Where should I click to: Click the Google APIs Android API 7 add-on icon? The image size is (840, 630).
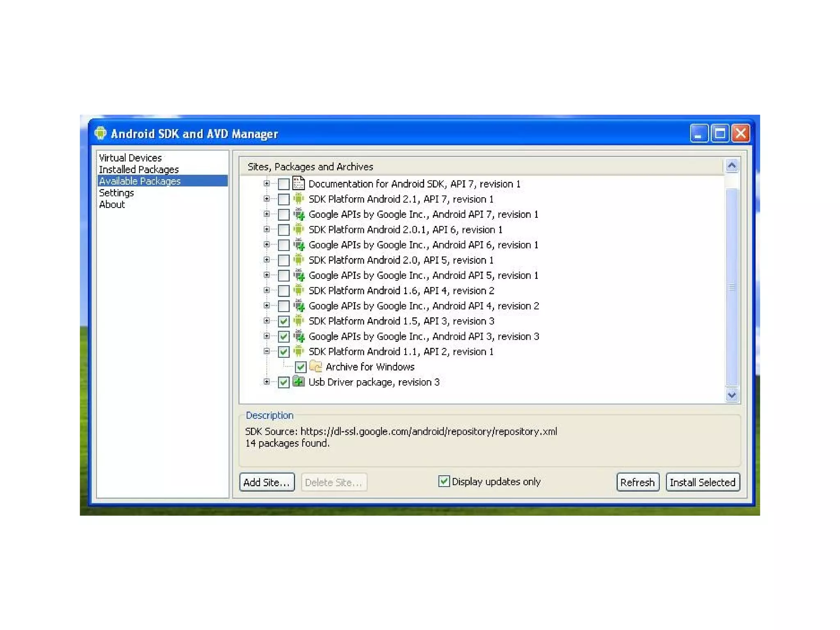coord(299,214)
